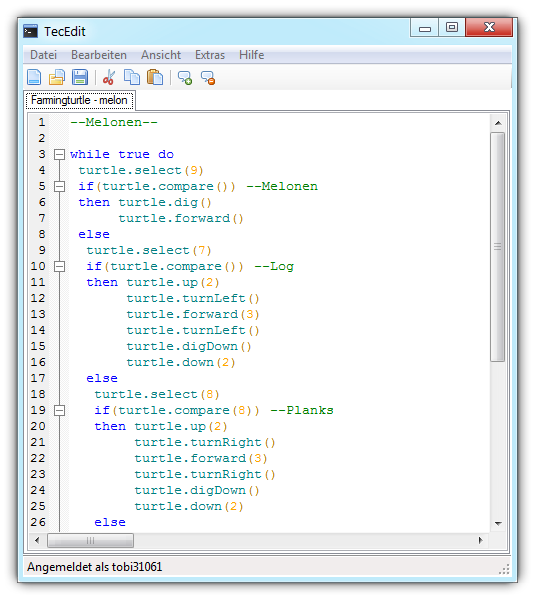This screenshot has height=604, width=539.
Task: Click the Paste clipboard icon
Action: [x=155, y=77]
